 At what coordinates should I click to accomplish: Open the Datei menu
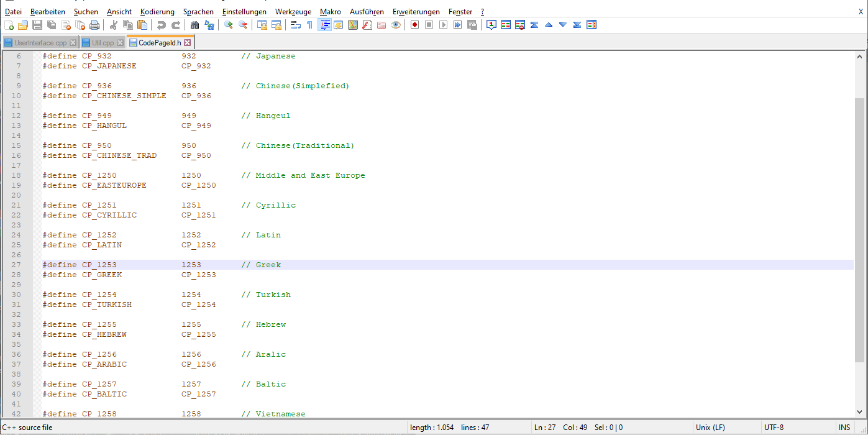13,12
